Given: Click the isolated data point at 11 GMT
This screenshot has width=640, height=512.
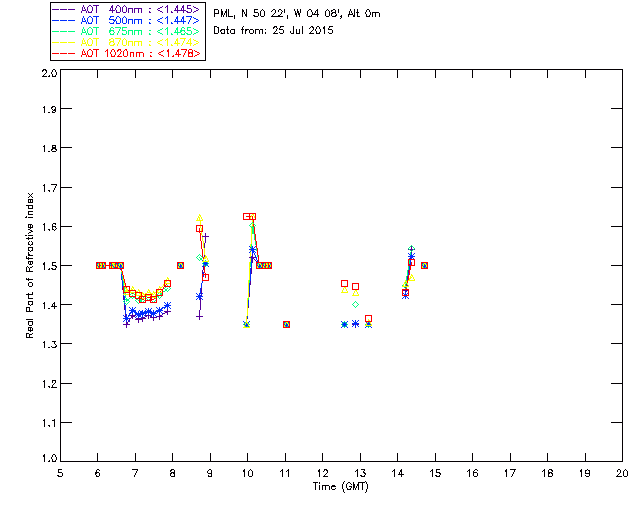Looking at the screenshot, I should pyautogui.click(x=287, y=325).
